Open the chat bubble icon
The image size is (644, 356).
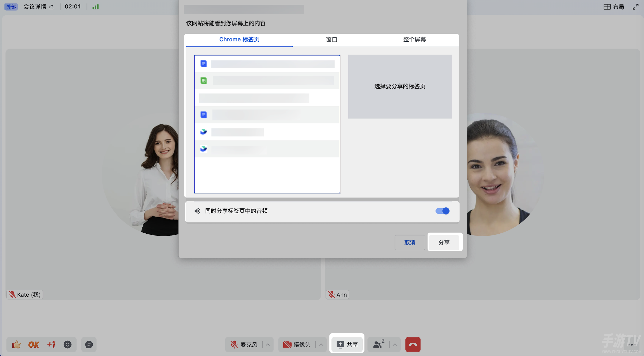89,344
